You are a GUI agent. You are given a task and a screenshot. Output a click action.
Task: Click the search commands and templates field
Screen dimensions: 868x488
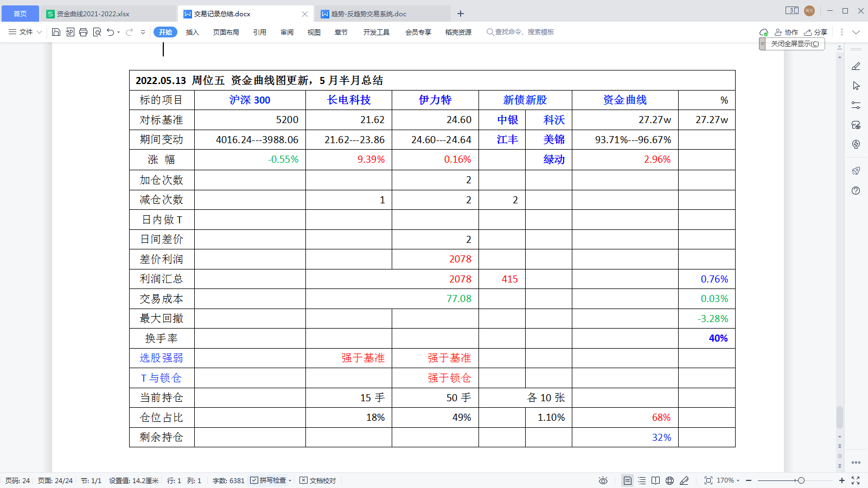[x=521, y=32]
